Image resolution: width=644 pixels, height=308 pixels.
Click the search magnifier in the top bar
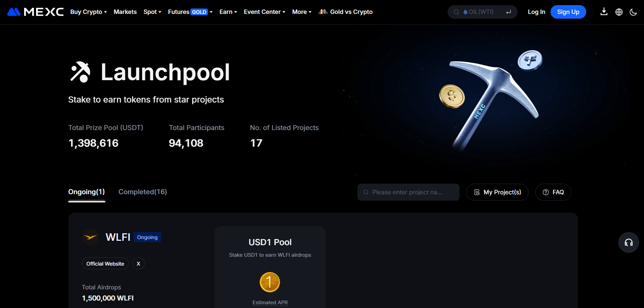point(456,12)
